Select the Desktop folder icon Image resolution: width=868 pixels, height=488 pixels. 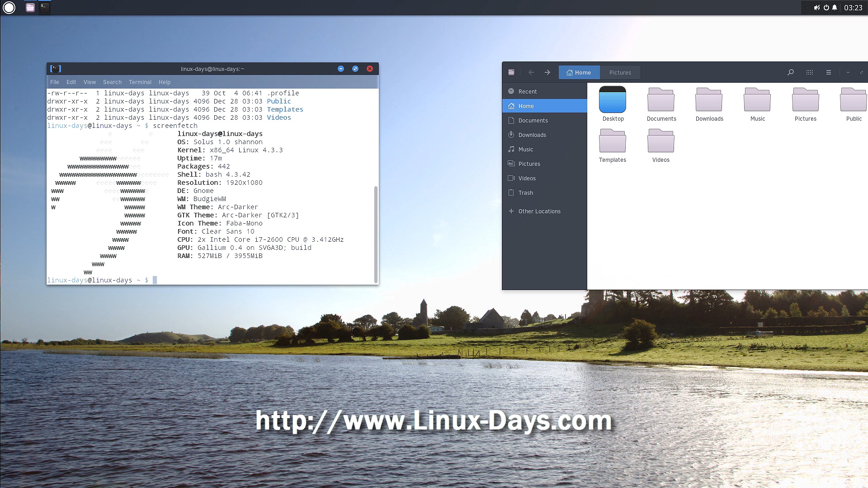pos(613,100)
